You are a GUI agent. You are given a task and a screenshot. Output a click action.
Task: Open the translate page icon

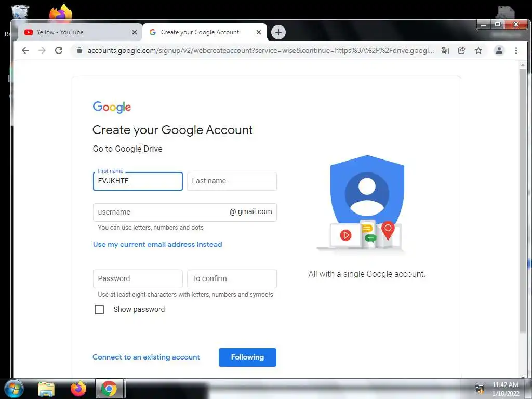(445, 50)
